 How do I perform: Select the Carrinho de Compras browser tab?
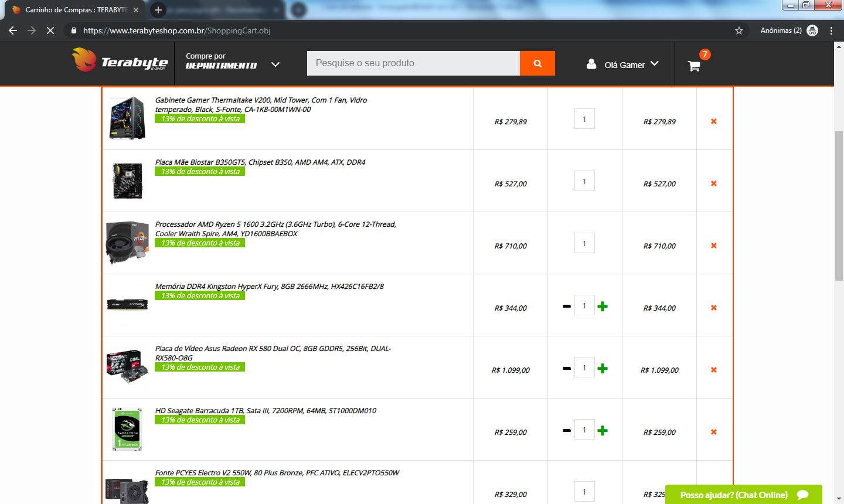click(76, 10)
